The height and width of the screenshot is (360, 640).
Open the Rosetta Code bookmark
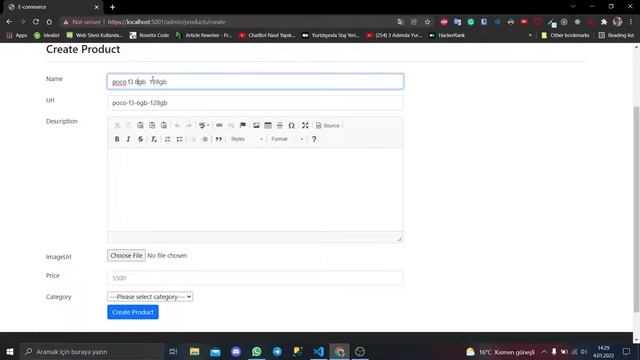click(149, 36)
